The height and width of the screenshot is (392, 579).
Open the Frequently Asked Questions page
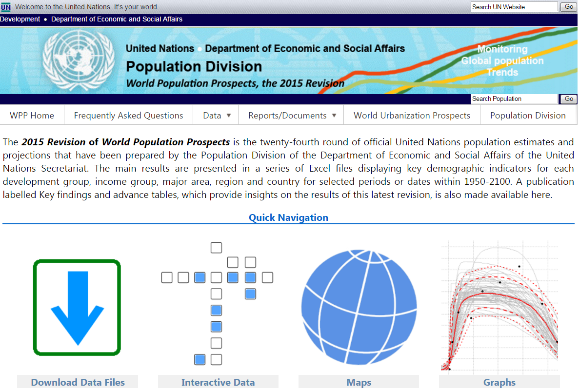click(x=128, y=115)
